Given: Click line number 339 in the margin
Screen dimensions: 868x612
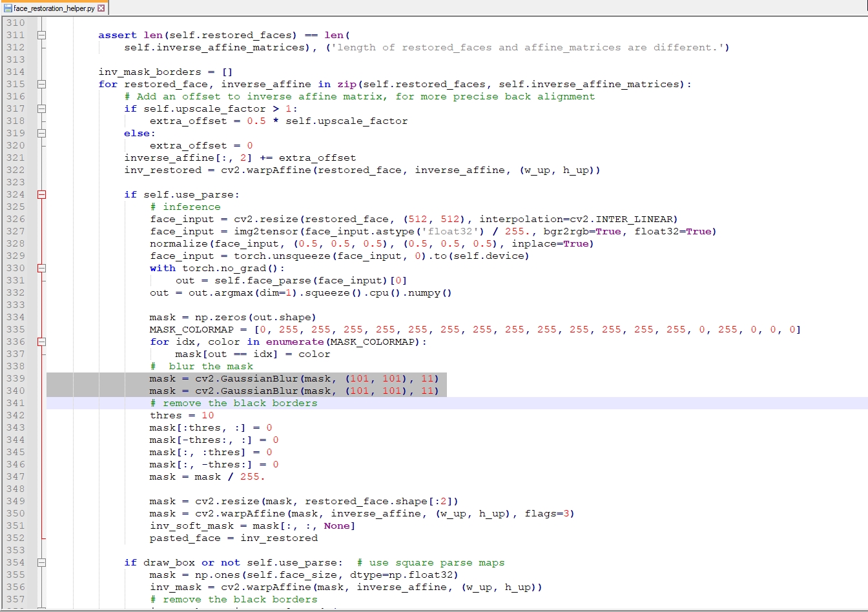Looking at the screenshot, I should point(15,379).
